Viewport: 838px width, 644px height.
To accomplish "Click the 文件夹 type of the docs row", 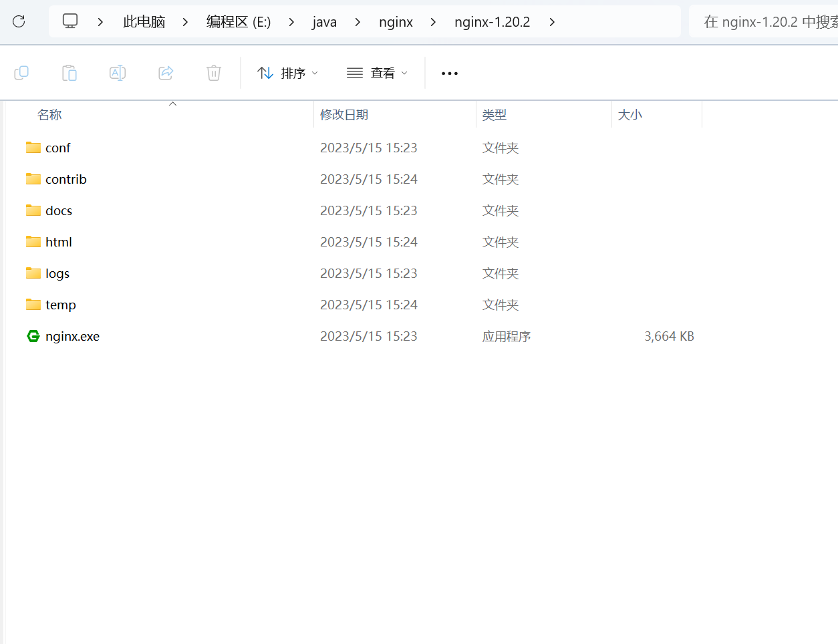I will (501, 210).
